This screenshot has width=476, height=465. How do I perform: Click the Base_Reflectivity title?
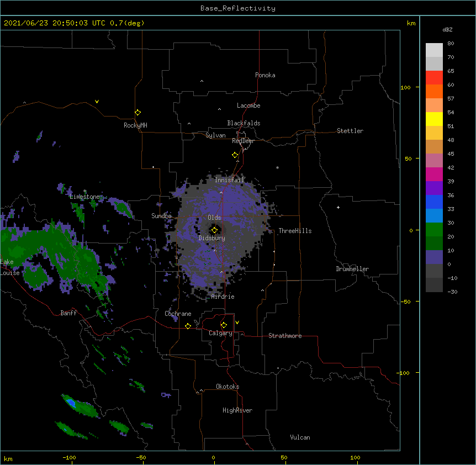pyautogui.click(x=238, y=8)
